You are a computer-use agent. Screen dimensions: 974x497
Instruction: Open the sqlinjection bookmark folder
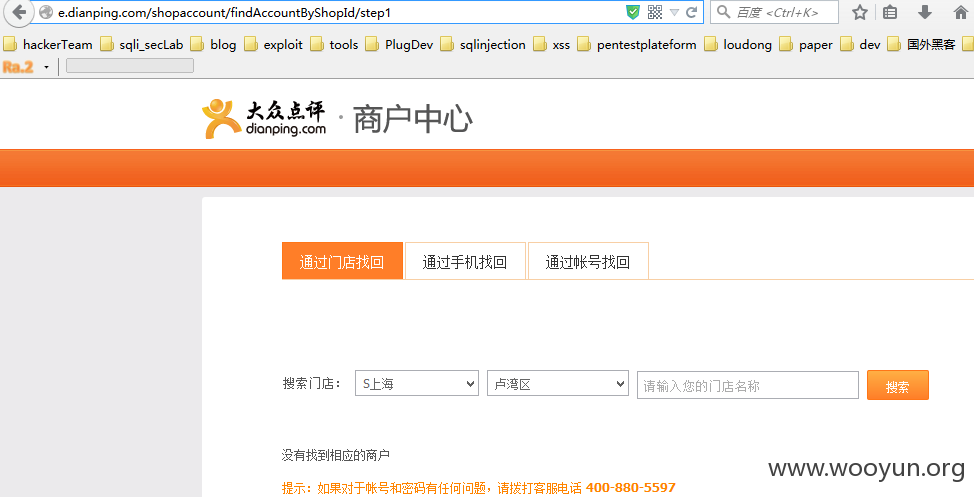(x=483, y=45)
